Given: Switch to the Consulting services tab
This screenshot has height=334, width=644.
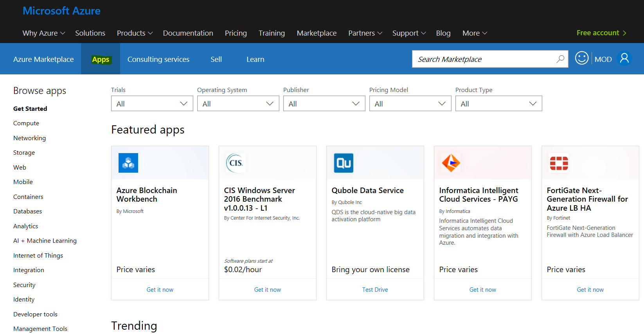Looking at the screenshot, I should pyautogui.click(x=158, y=60).
